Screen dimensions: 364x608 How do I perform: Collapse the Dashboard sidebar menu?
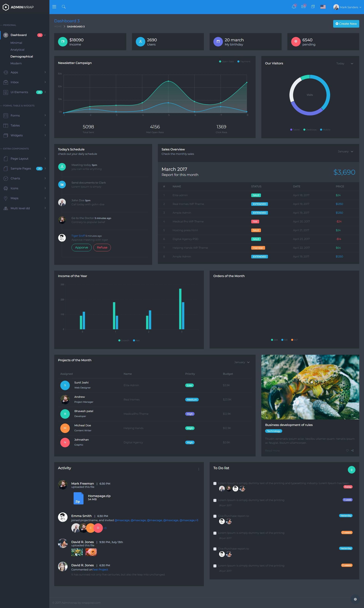[x=25, y=35]
